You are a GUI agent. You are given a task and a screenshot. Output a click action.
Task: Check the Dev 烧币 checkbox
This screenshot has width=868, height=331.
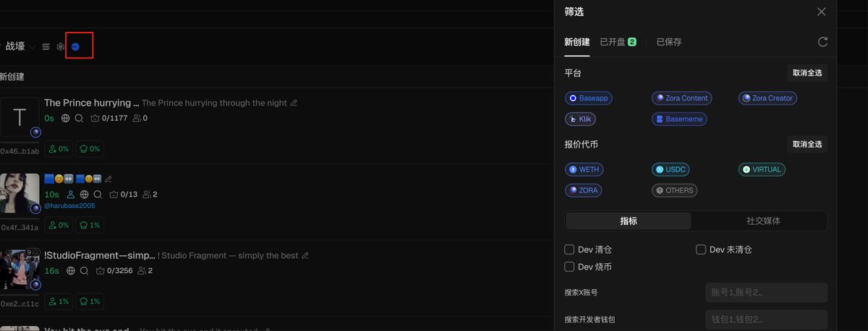(569, 267)
